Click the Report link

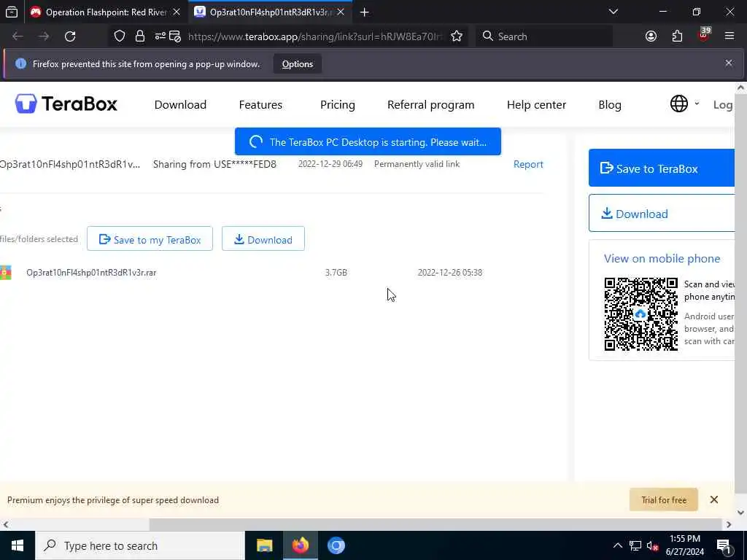coord(528,164)
